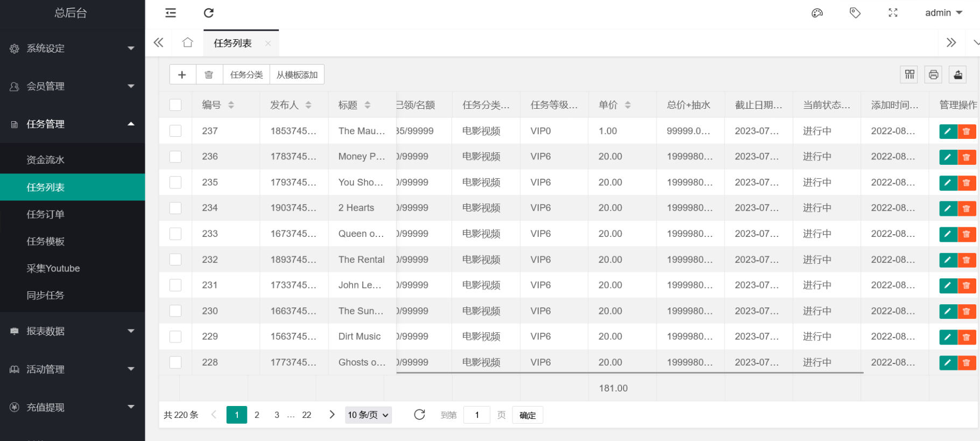Delete task row 231
The height and width of the screenshot is (441, 980).
pyautogui.click(x=967, y=285)
